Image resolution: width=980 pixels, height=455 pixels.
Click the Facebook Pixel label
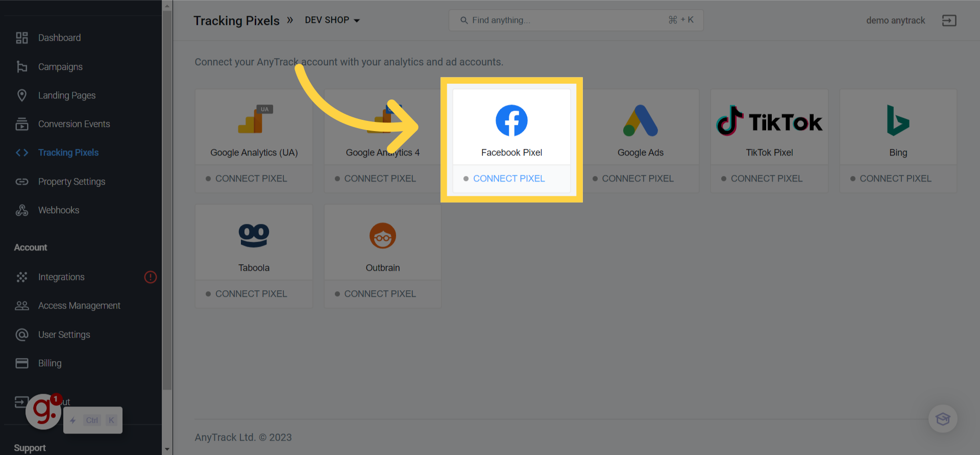tap(511, 153)
